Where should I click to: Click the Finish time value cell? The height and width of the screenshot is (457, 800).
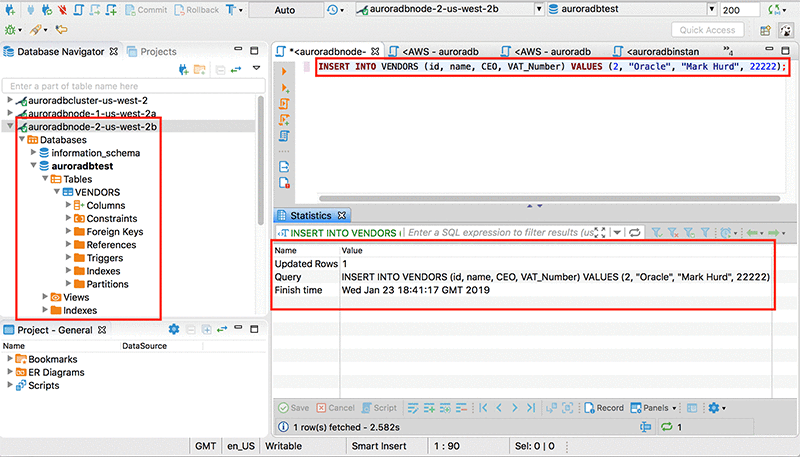tap(415, 290)
